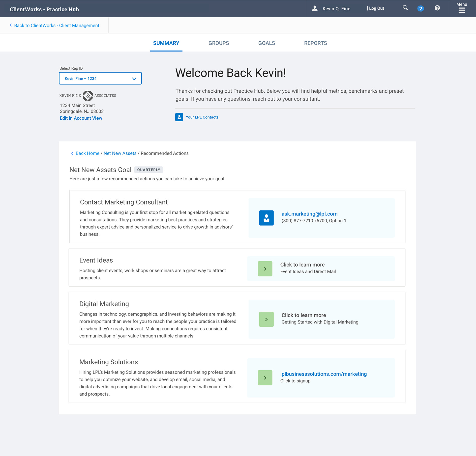476x456 pixels.
Task: Click green arrow icon for Event Ideas
Action: pos(265,269)
